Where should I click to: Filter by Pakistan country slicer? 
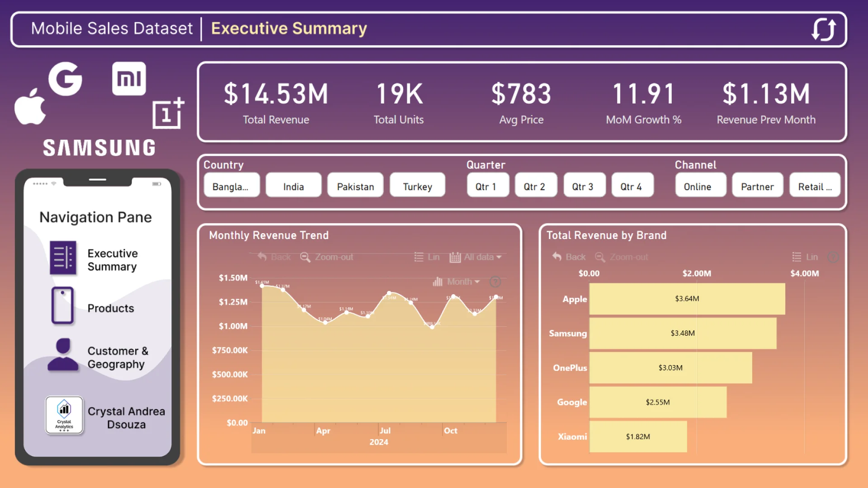pos(355,185)
